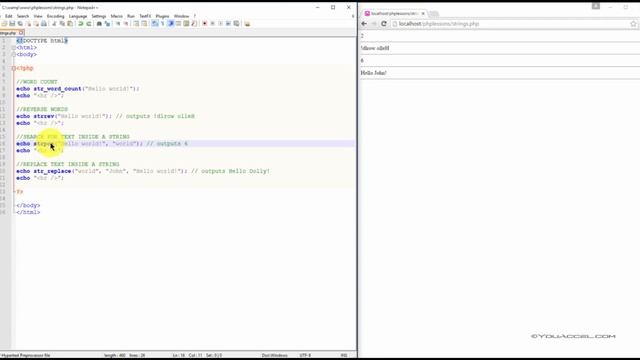
Task: Click the browser user profile icon
Action: (596, 6)
